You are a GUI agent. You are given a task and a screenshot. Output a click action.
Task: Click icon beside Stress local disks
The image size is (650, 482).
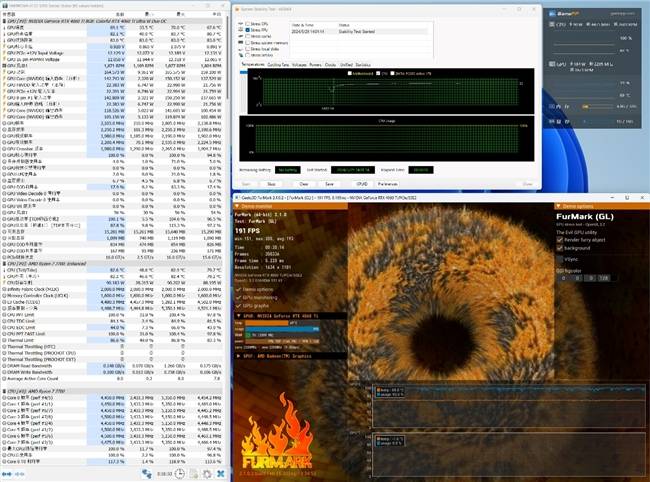tap(240, 48)
